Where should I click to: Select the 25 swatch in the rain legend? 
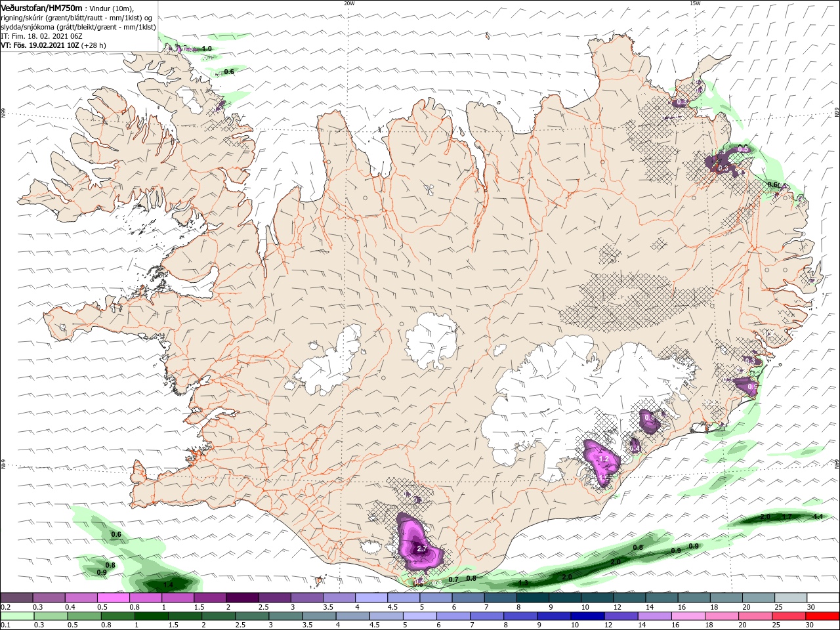pos(789,616)
